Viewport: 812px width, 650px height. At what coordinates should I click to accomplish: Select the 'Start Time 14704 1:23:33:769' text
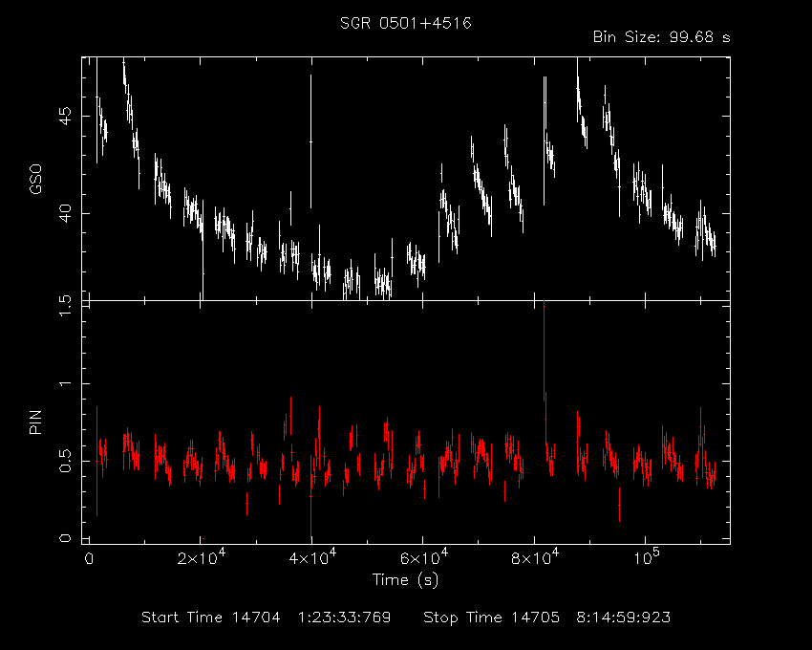[267, 617]
